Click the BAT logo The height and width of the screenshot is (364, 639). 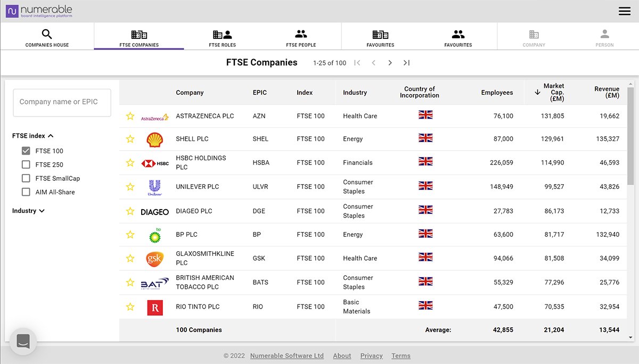pyautogui.click(x=154, y=283)
